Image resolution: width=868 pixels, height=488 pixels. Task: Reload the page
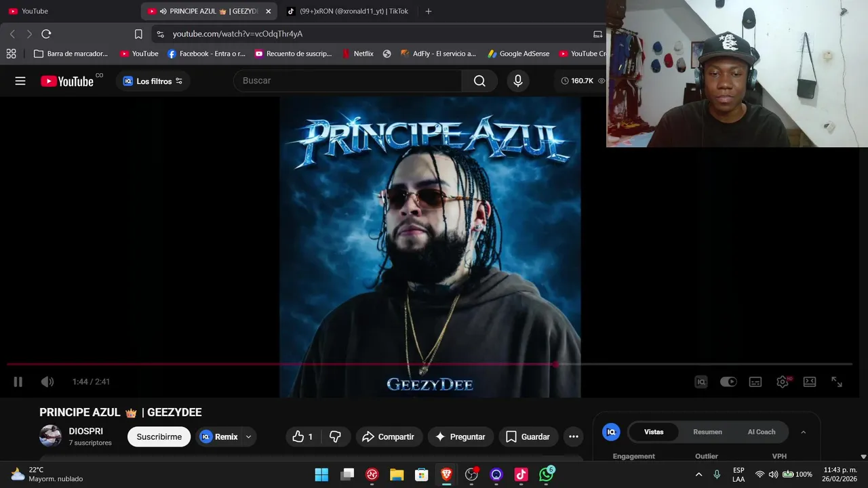46,34
